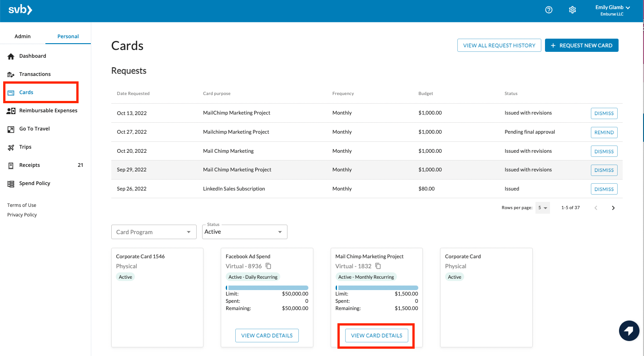Click the Receipts count badge 21

[80, 165]
